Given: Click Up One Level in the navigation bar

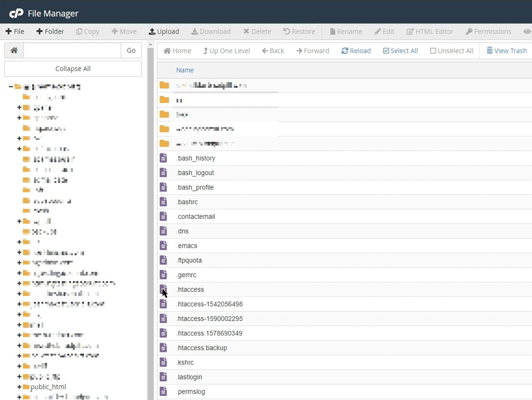Looking at the screenshot, I should [x=226, y=51].
